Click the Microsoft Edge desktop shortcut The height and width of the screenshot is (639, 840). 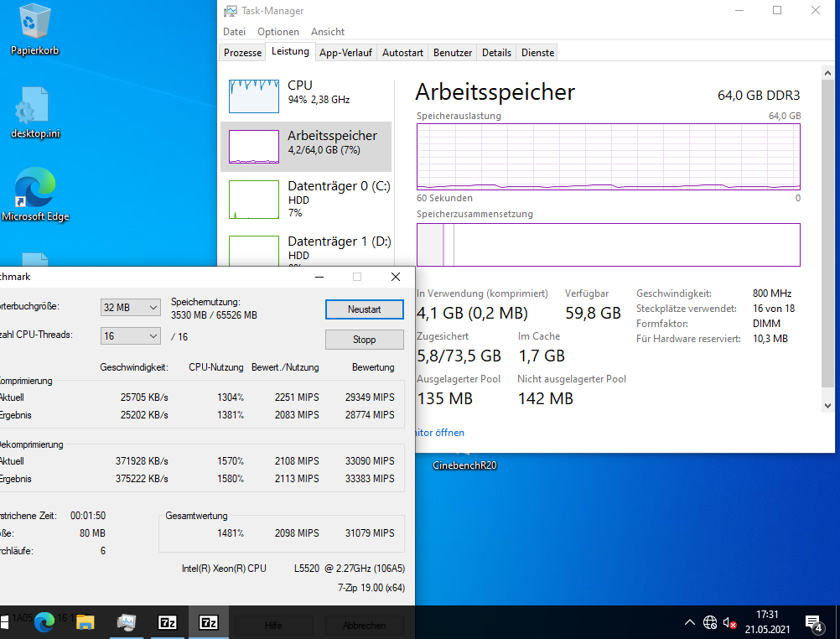[x=35, y=195]
